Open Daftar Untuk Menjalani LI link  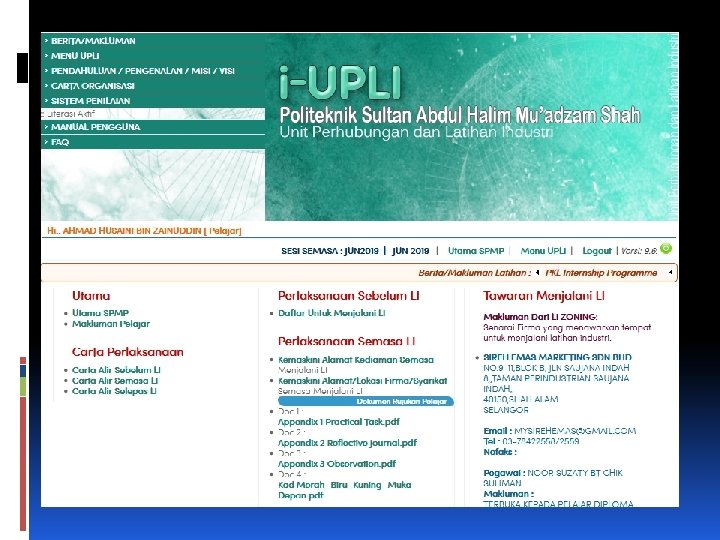tap(332, 313)
